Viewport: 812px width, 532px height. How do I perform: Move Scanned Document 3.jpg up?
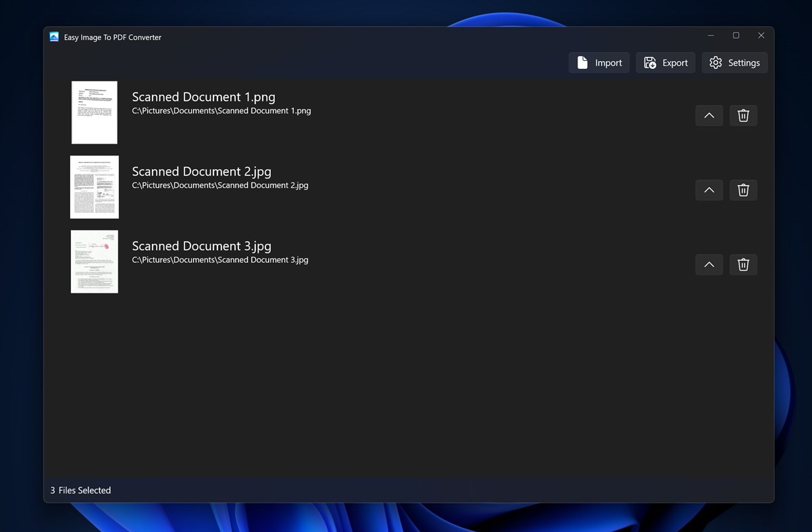[709, 264]
